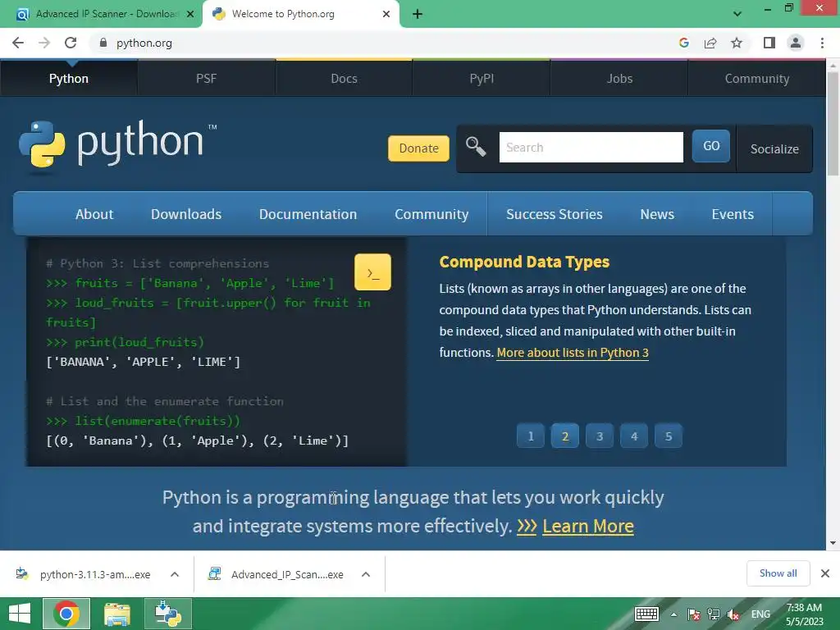Bookmark this page with the star
The height and width of the screenshot is (630, 840).
tap(737, 43)
